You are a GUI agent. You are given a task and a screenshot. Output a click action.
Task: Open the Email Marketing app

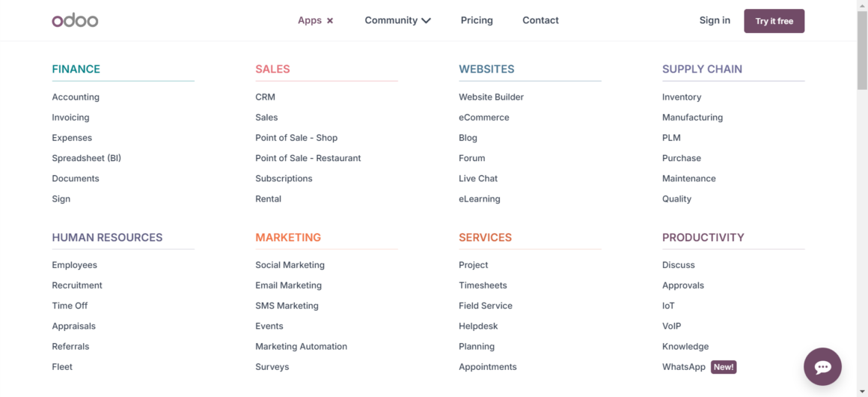(288, 285)
